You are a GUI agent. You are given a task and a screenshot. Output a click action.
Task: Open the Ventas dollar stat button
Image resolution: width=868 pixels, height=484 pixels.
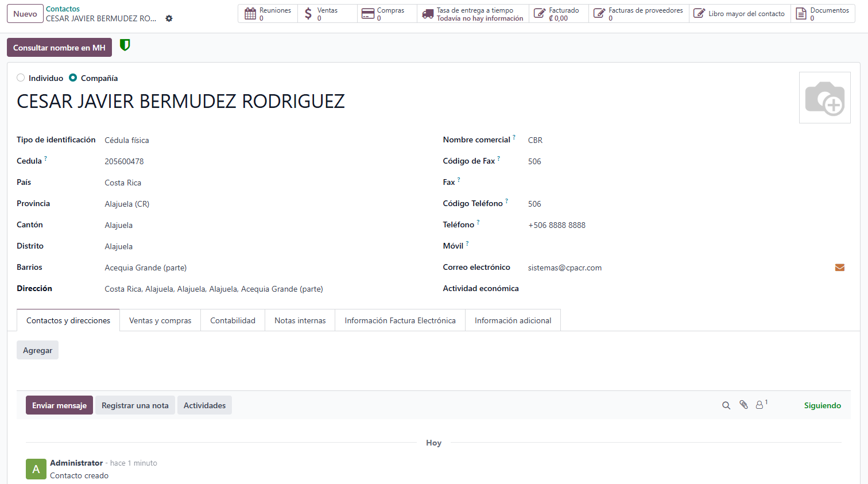[x=327, y=14]
